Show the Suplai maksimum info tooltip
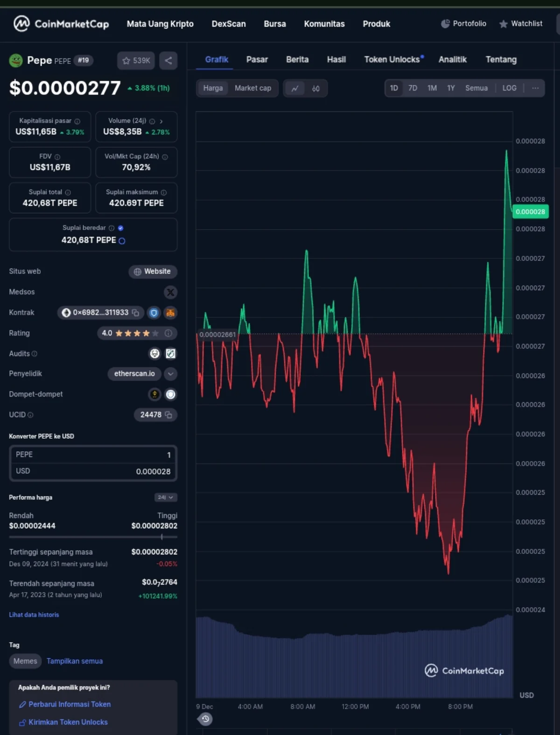 (x=164, y=193)
